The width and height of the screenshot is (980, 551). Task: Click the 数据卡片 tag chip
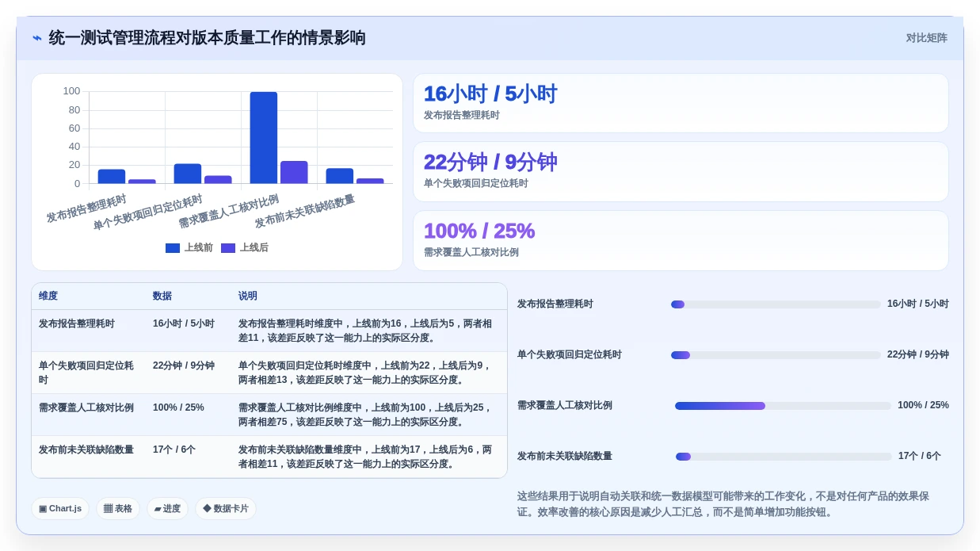click(226, 509)
